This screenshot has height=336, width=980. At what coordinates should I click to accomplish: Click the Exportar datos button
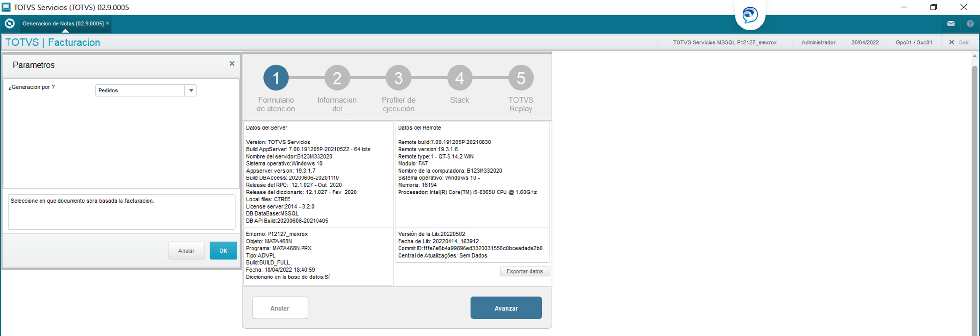point(525,271)
